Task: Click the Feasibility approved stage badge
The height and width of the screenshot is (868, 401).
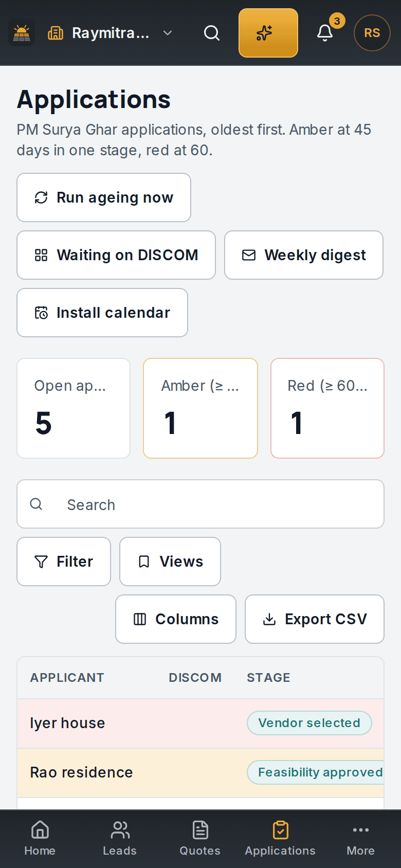Action: [x=316, y=772]
